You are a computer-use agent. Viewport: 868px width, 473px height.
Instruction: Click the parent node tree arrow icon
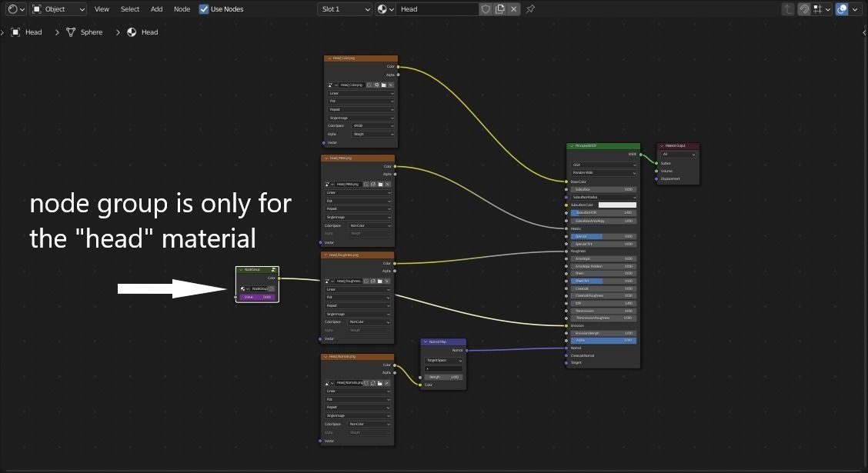[788, 9]
